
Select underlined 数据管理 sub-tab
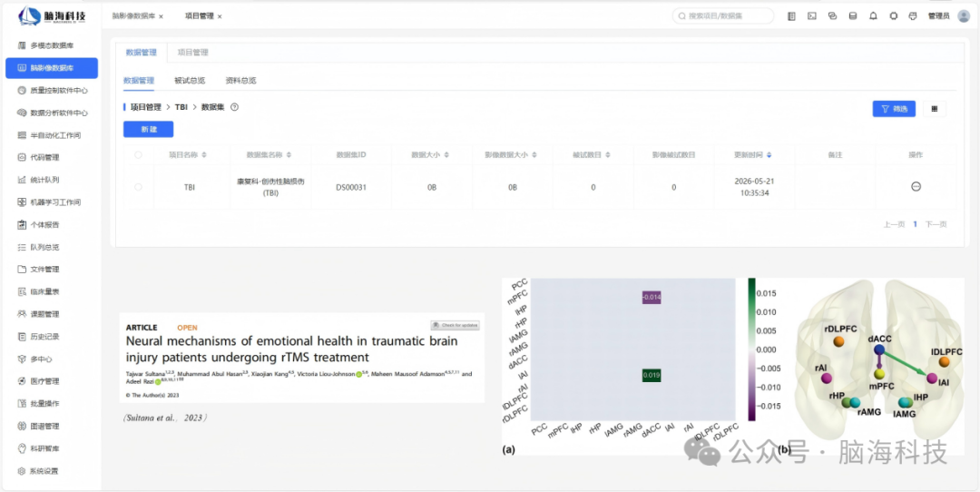(139, 81)
